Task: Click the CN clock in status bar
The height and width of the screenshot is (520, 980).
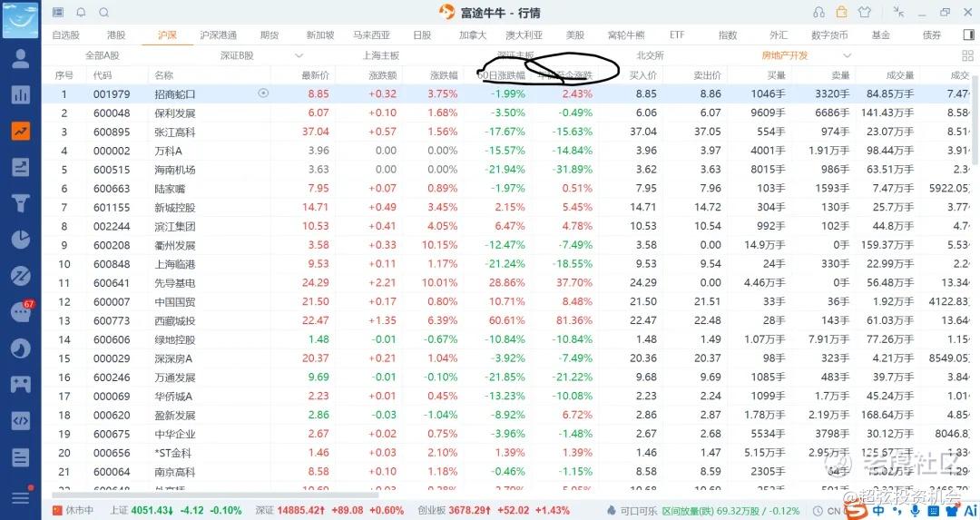Action: 827,511
